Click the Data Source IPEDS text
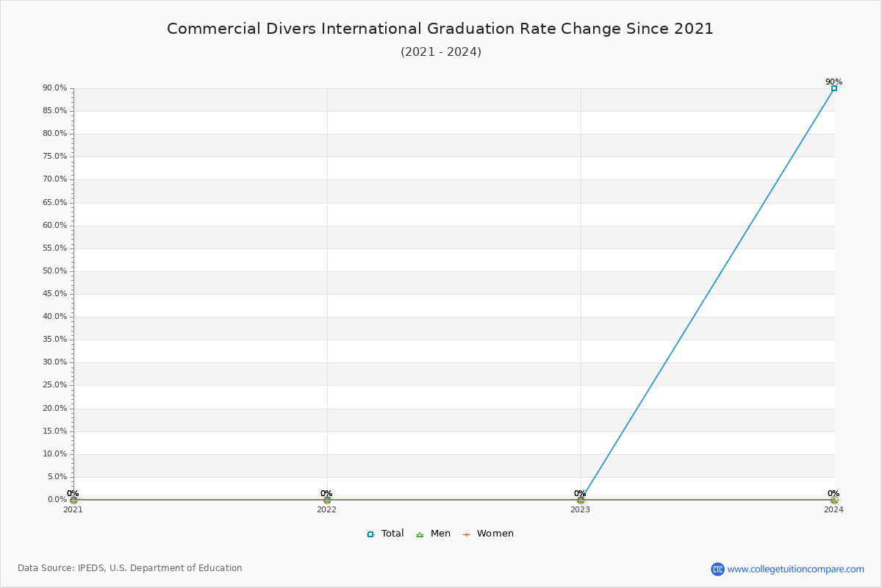882x588 pixels. point(130,568)
